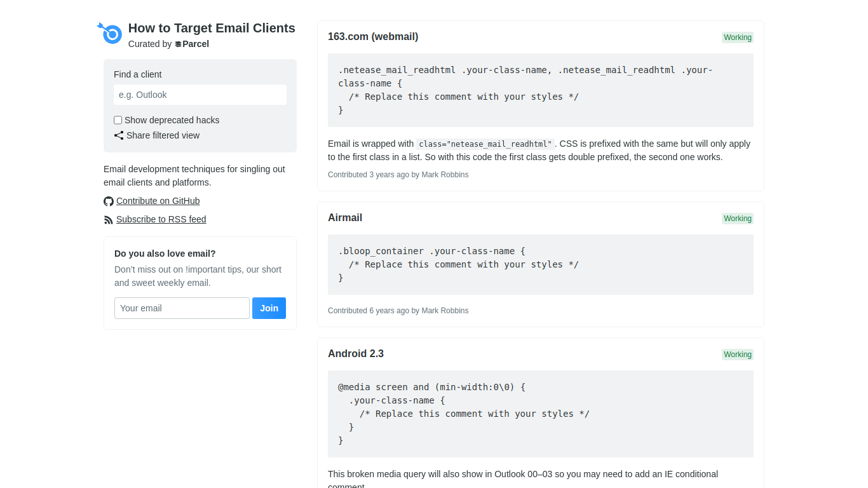Click the broken media query note text

[523, 480]
